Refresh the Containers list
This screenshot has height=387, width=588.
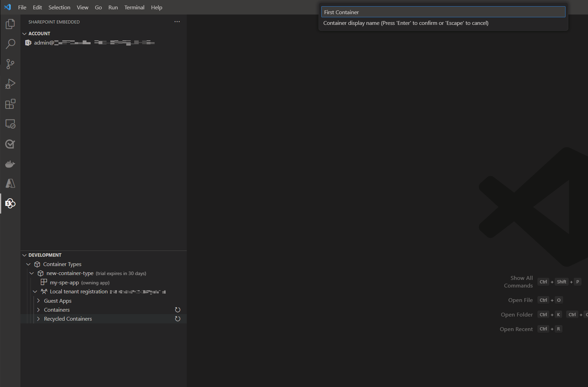178,310
